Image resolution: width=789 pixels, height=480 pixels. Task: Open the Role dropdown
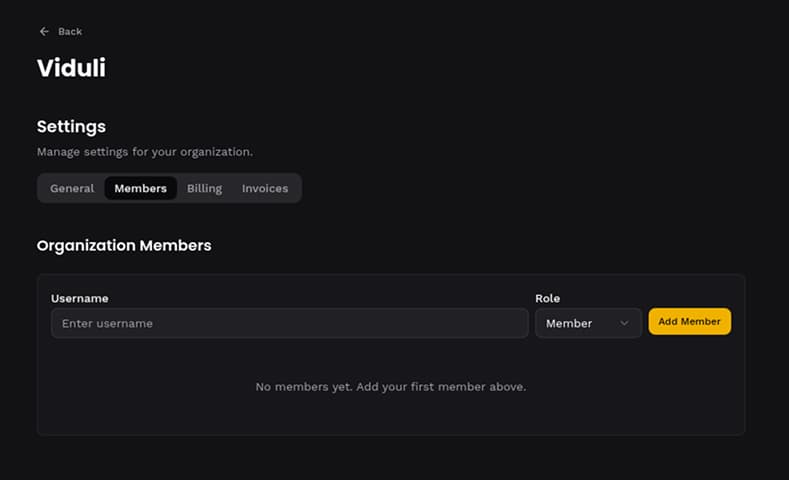(x=588, y=323)
